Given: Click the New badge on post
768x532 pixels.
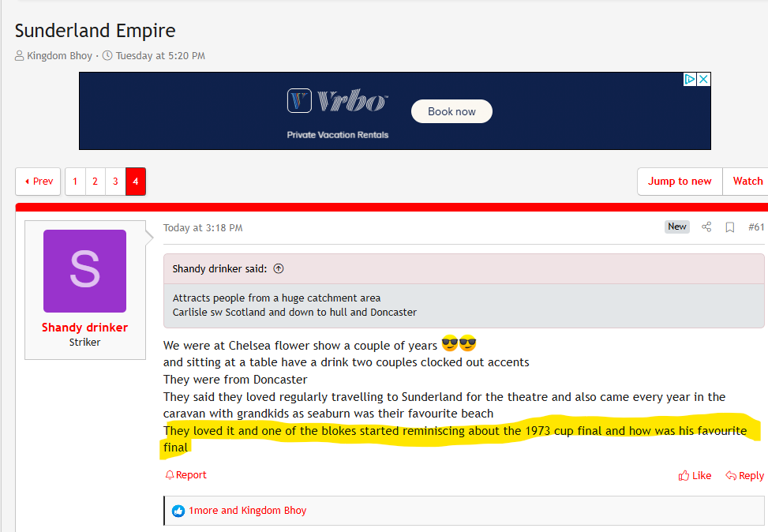Looking at the screenshot, I should (677, 227).
